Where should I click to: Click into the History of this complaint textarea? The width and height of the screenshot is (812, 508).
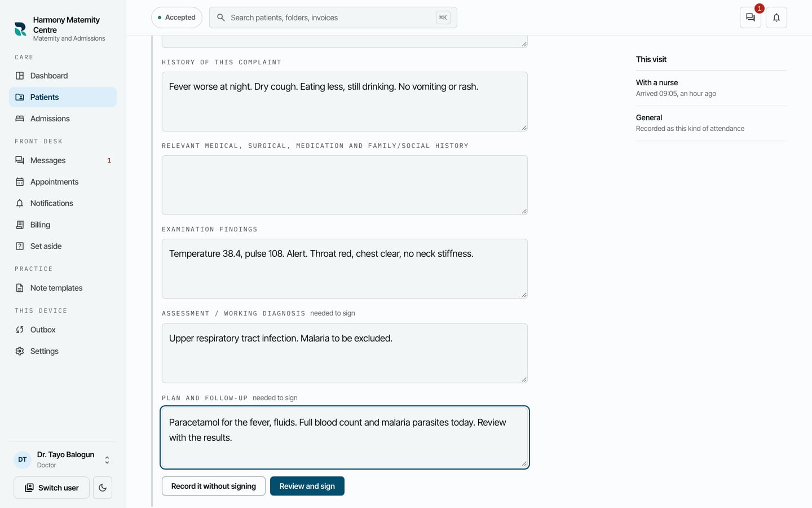click(x=345, y=102)
